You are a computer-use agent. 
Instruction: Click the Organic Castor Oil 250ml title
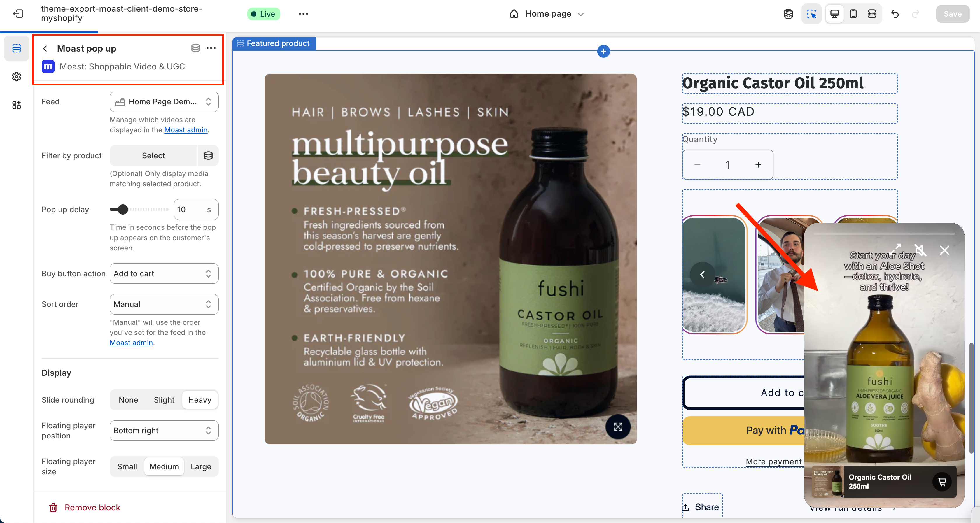[773, 83]
